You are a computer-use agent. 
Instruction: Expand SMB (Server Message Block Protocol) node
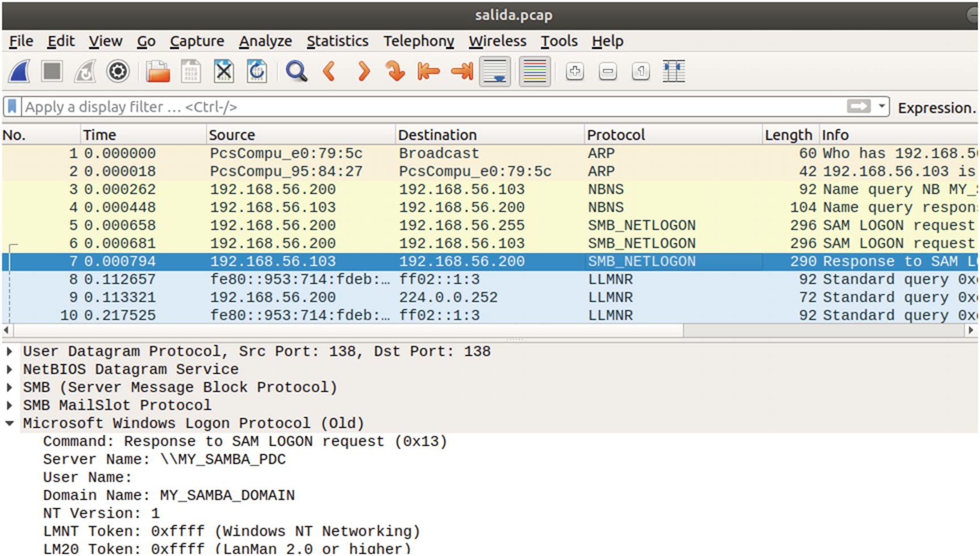[10, 387]
